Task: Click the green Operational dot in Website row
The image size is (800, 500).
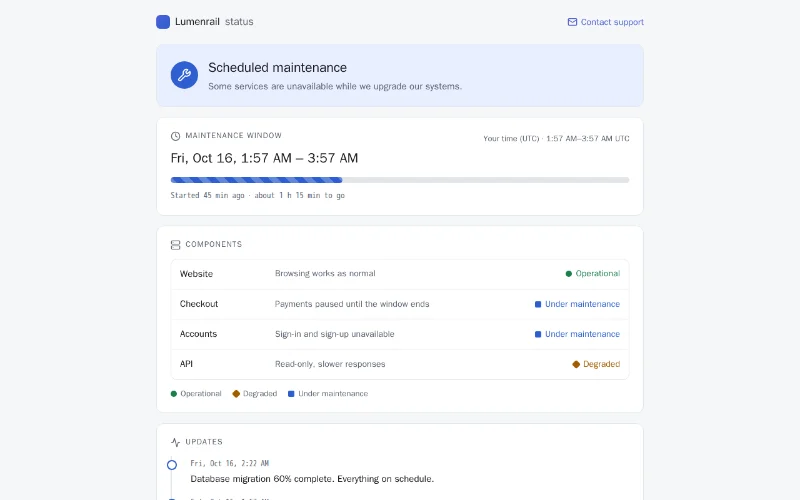Action: [569, 274]
